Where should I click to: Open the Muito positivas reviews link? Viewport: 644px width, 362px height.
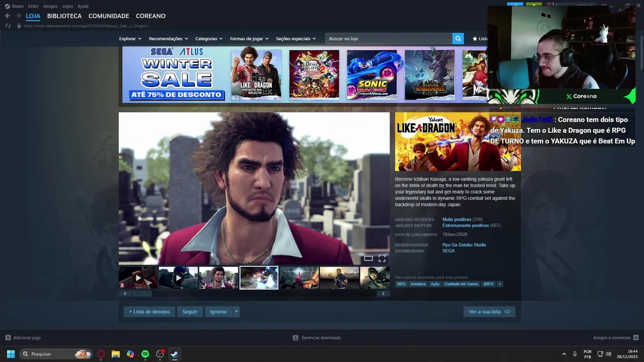tap(457, 220)
